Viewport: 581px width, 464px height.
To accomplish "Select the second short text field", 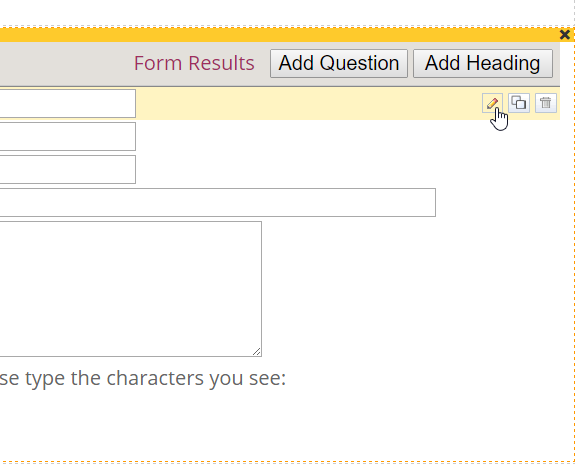I will (x=67, y=136).
